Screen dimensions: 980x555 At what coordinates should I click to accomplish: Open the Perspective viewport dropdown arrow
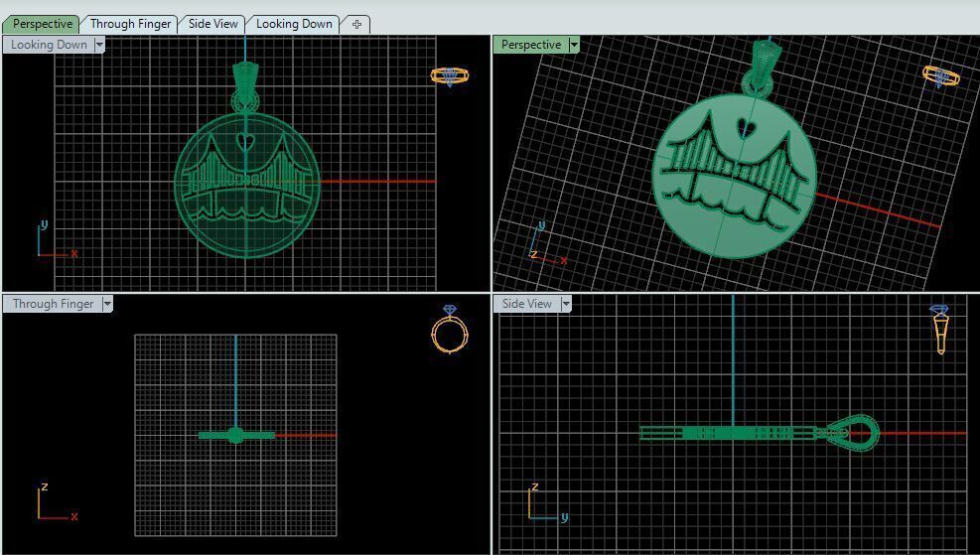tap(574, 45)
